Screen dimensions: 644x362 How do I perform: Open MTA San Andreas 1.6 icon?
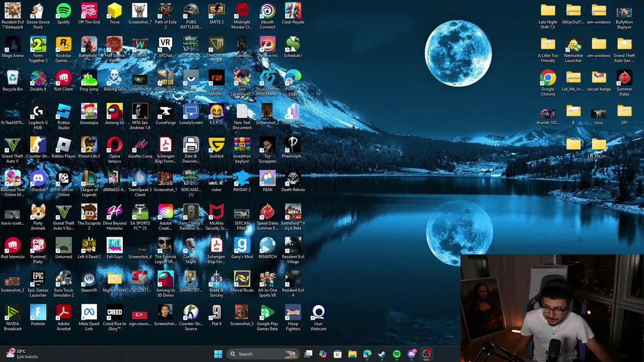tap(140, 117)
